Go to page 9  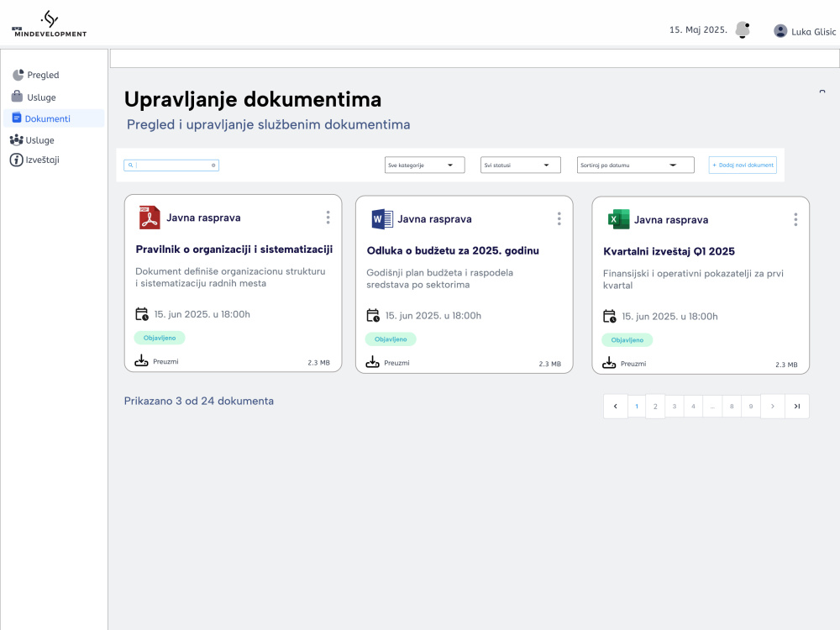(x=751, y=406)
